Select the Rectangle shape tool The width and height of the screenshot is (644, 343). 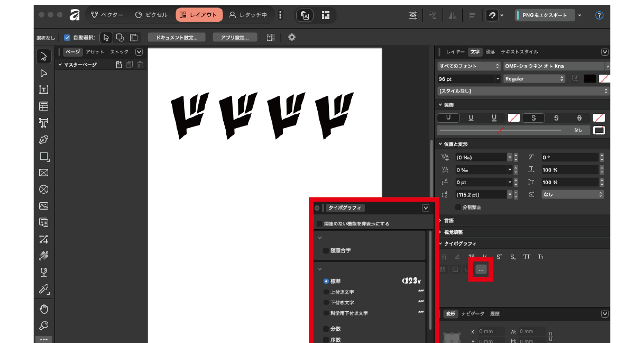(44, 157)
